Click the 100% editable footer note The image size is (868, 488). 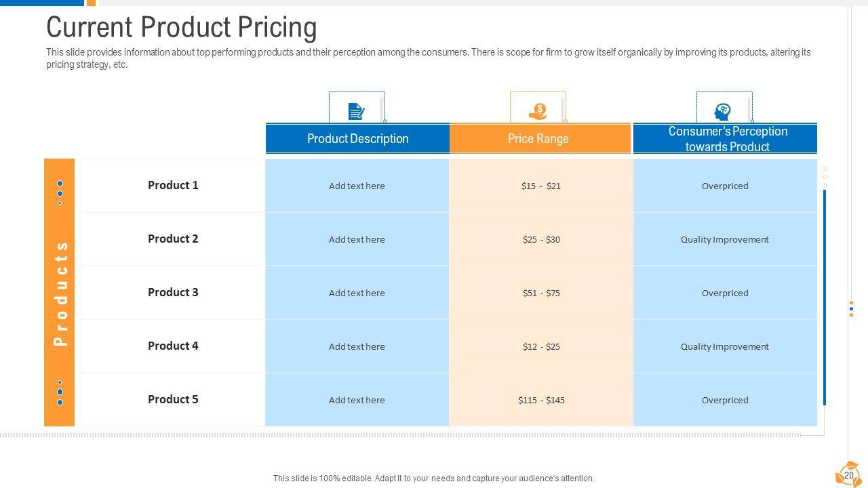click(x=433, y=479)
